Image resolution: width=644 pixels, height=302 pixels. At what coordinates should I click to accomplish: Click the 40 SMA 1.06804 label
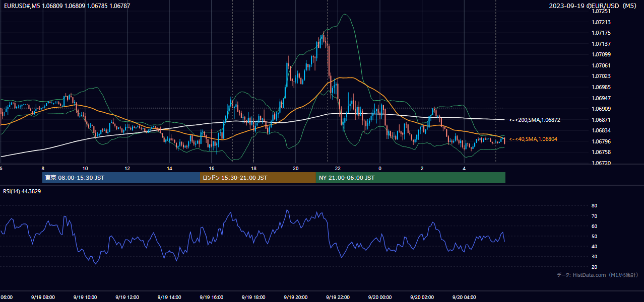point(533,139)
